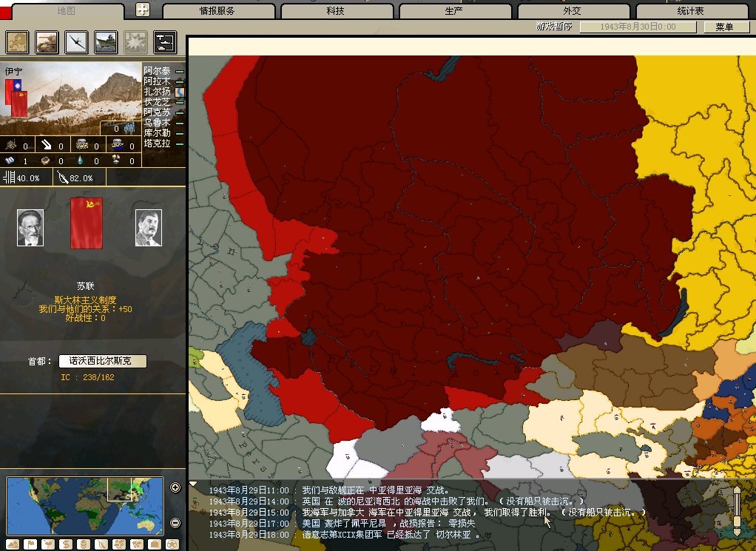Switch to economic map mode dollar icon
Image resolution: width=756 pixels, height=551 pixels.
pos(66,544)
